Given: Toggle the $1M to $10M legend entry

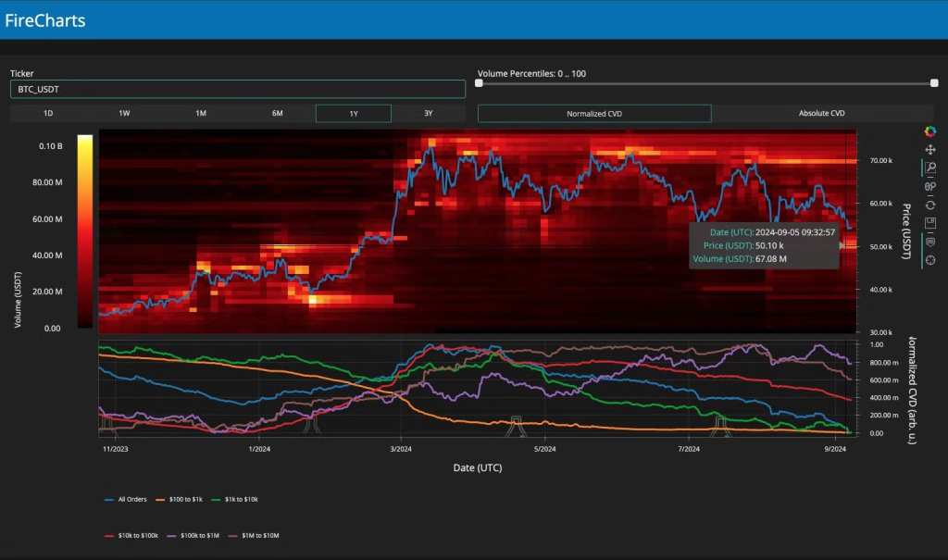Looking at the screenshot, I should pyautogui.click(x=254, y=535).
